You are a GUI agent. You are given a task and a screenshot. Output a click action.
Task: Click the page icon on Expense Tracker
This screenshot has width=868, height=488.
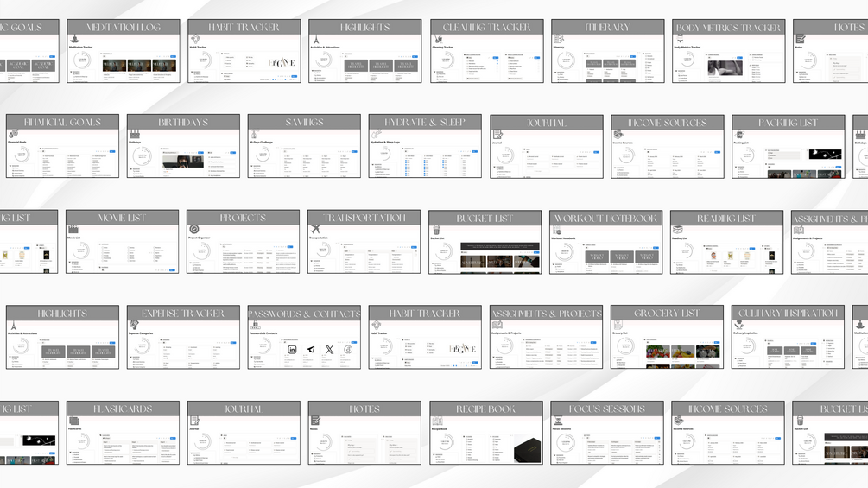[x=135, y=325]
